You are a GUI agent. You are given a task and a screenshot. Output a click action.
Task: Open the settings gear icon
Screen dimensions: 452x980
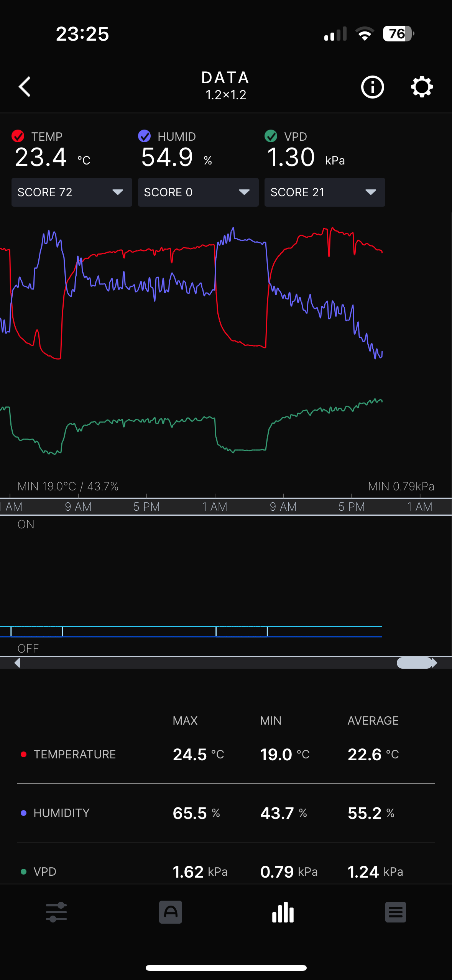pos(422,87)
